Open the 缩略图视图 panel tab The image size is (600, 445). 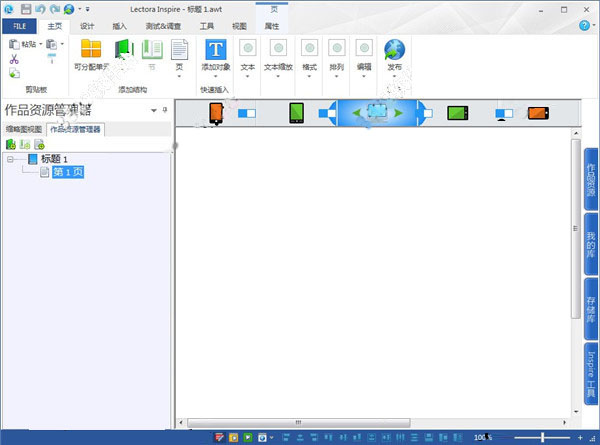click(x=24, y=129)
